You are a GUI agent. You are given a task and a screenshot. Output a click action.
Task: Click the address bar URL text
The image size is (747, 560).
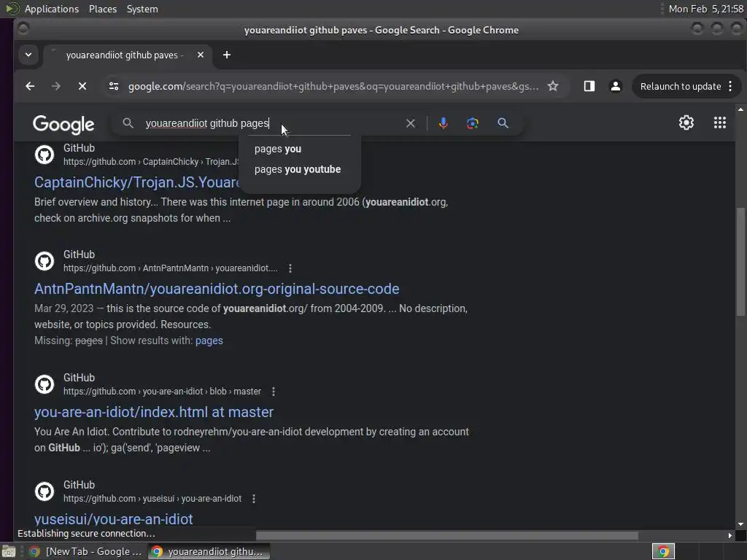click(333, 86)
